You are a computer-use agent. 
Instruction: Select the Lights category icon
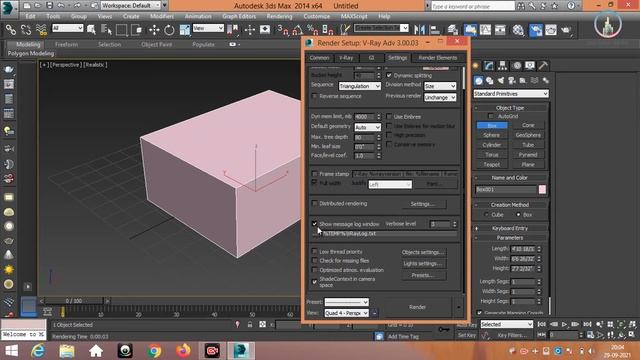click(x=501, y=80)
